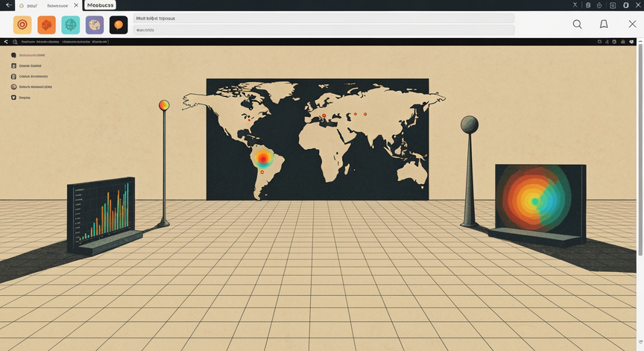Click the orange building icon in black bar
The height and width of the screenshot is (351, 644).
coord(623,42)
